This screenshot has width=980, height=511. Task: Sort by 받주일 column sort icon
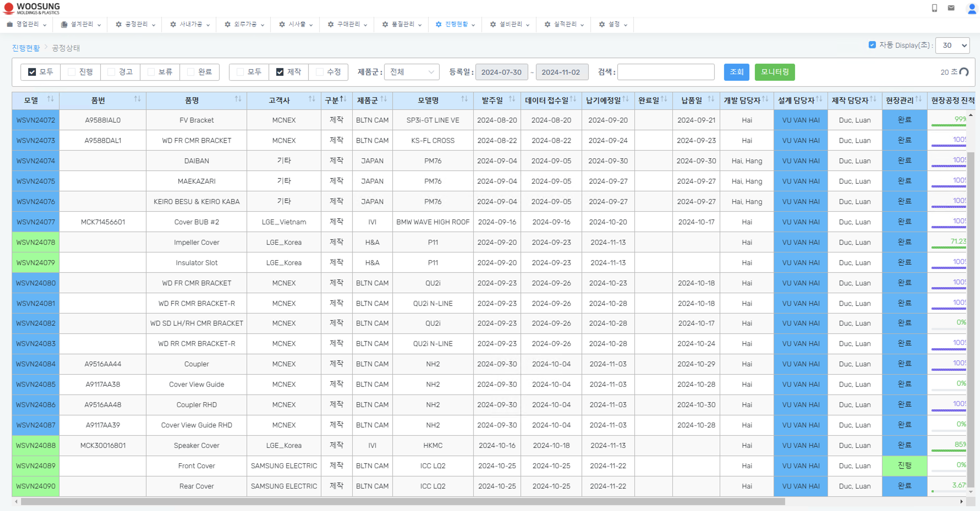click(512, 99)
